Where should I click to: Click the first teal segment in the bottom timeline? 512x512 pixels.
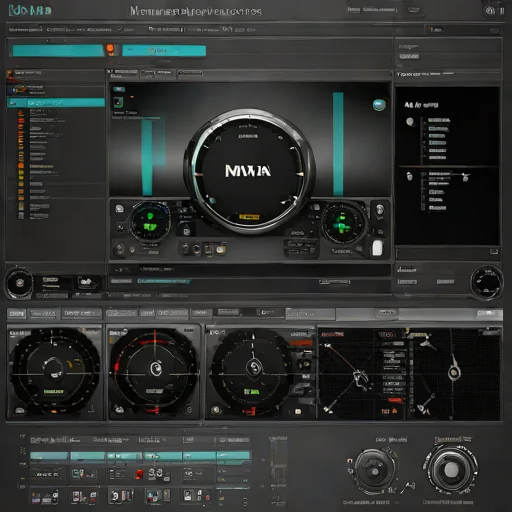pos(49,456)
